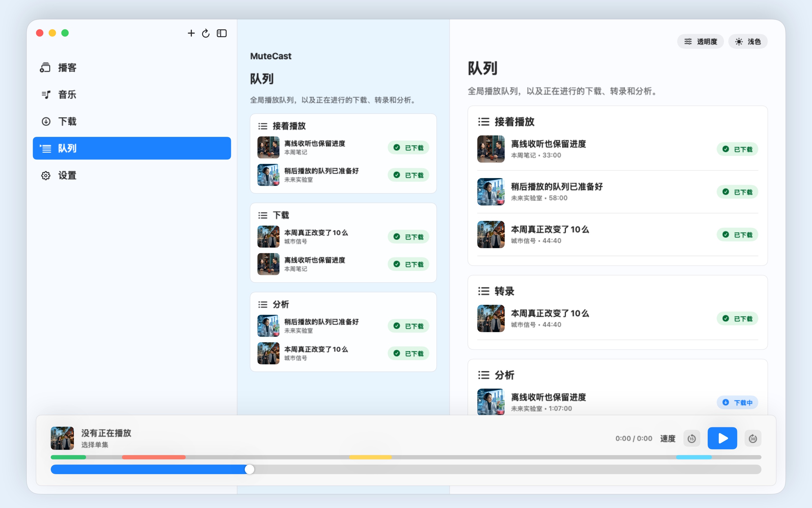812x508 pixels.
Task: Click thumbnail of 本周真正改变了10么 in middle 下载
Action: pos(268,237)
